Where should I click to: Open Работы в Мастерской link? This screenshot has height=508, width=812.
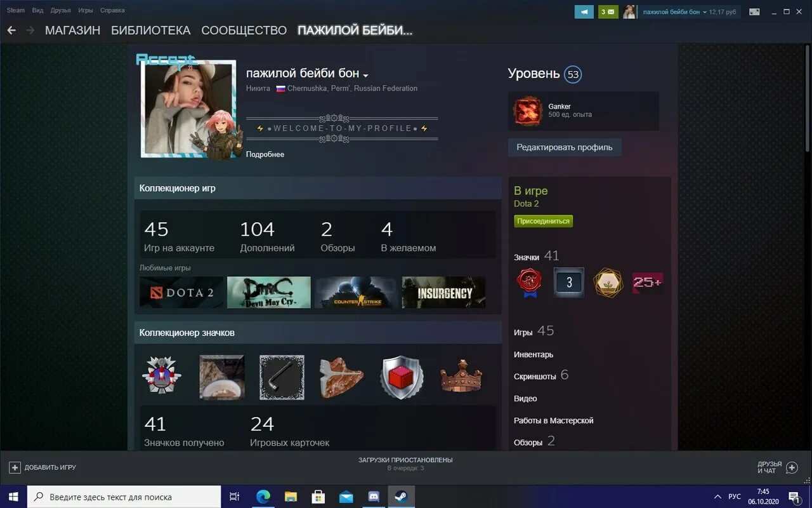coord(553,420)
